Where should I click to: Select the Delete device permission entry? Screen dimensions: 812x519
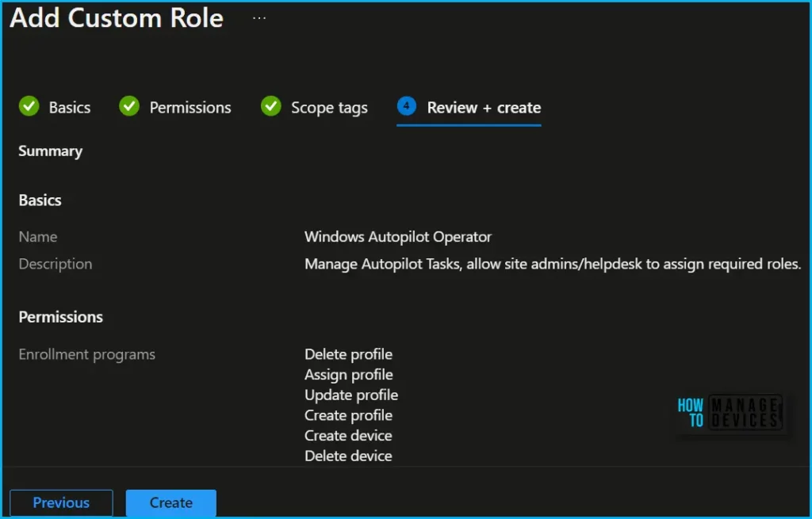click(348, 456)
